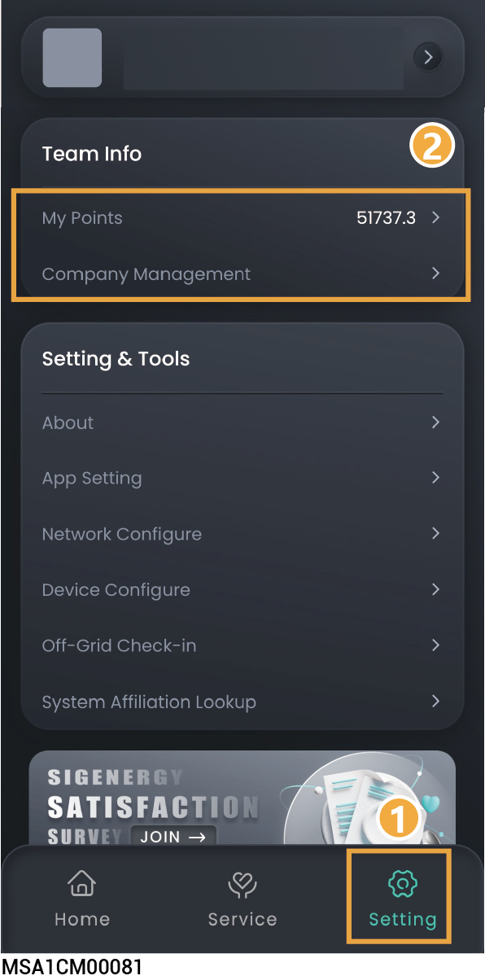Select Off-Grid Check-in entry

(242, 645)
